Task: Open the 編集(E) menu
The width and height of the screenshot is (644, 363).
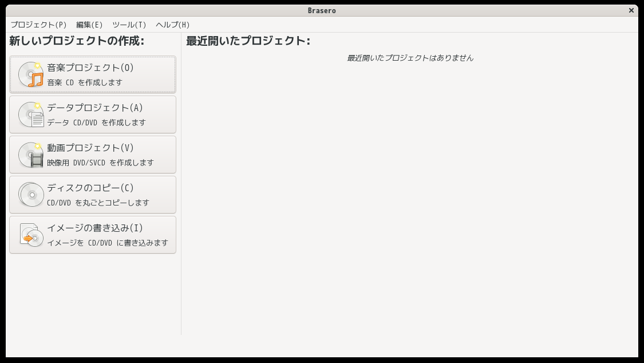Action: tap(89, 25)
